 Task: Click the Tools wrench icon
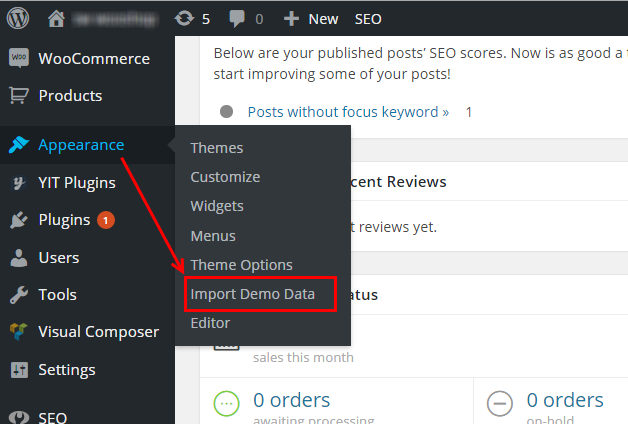(19, 295)
